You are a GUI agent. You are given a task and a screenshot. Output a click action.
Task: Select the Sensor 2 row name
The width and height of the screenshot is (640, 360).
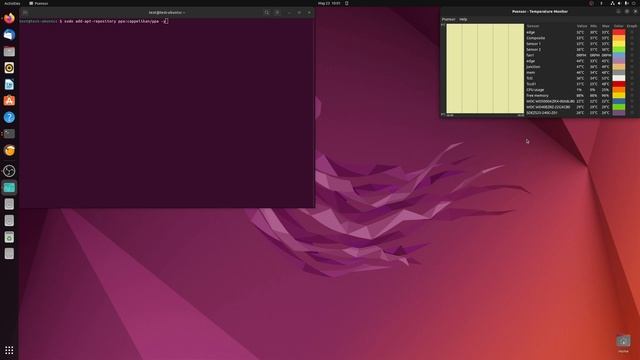pyautogui.click(x=533, y=49)
